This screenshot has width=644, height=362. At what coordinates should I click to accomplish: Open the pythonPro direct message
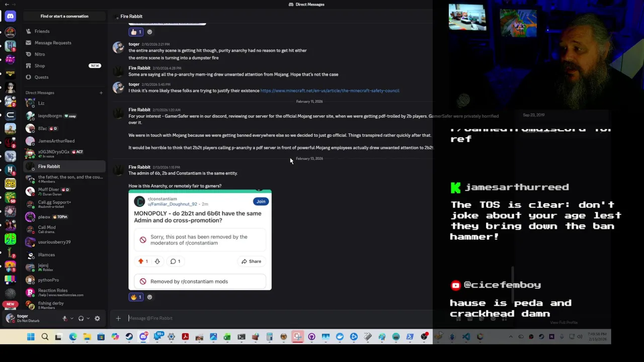click(x=64, y=280)
